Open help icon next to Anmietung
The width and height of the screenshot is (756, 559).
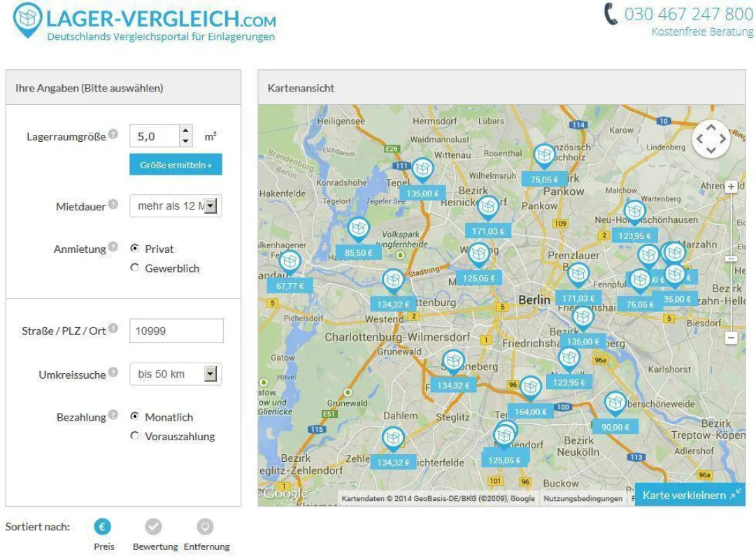pyautogui.click(x=113, y=246)
